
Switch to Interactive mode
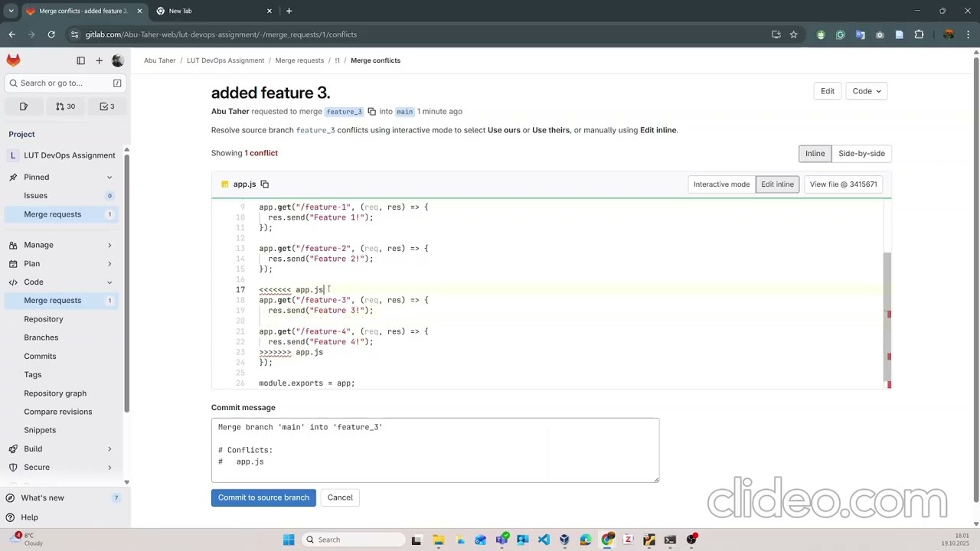click(x=721, y=184)
